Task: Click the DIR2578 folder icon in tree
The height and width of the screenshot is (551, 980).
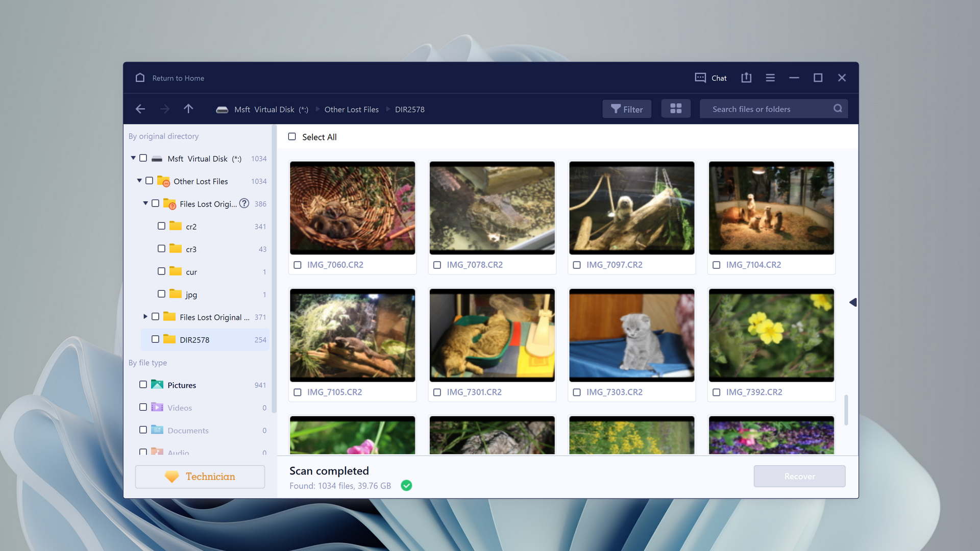Action: pos(169,339)
